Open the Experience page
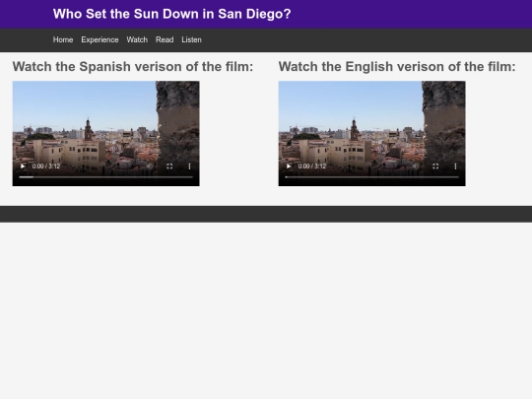This screenshot has width=532, height=399. (x=100, y=39)
